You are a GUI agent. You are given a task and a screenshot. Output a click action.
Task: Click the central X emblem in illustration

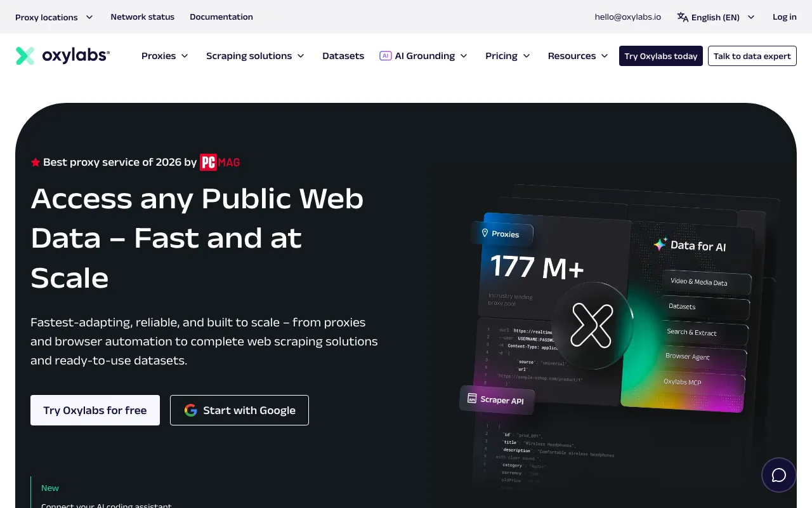point(592,326)
